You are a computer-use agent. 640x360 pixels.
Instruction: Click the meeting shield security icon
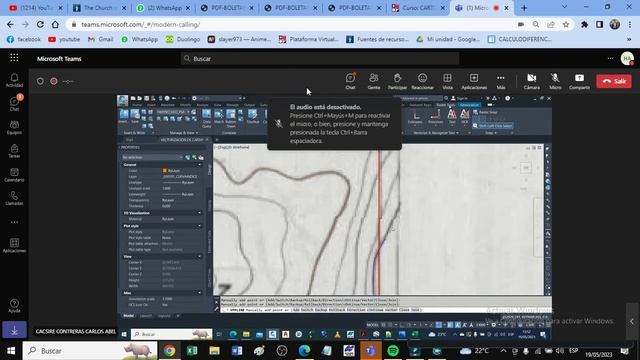tap(40, 81)
